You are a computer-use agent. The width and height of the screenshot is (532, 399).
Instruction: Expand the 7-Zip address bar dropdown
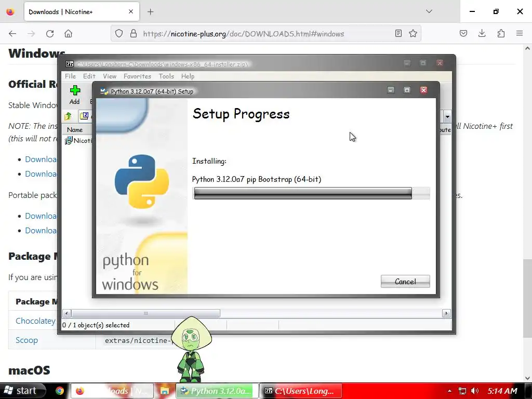[x=447, y=117]
